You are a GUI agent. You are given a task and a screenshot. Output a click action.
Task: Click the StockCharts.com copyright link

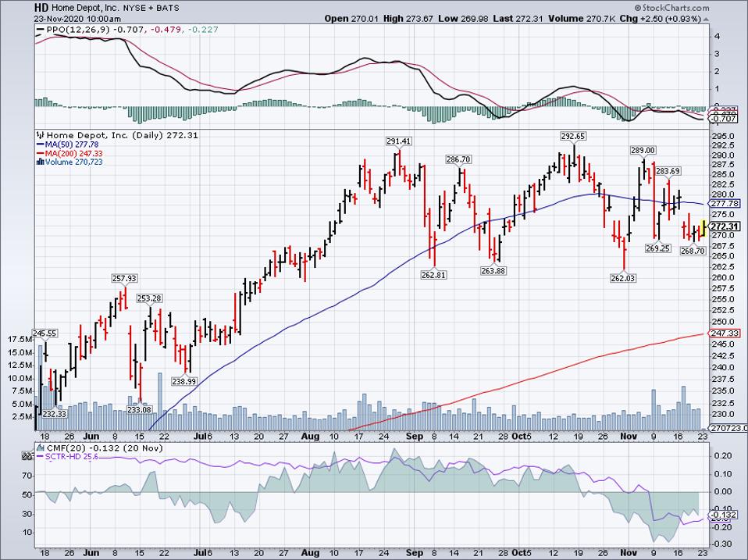(671, 8)
